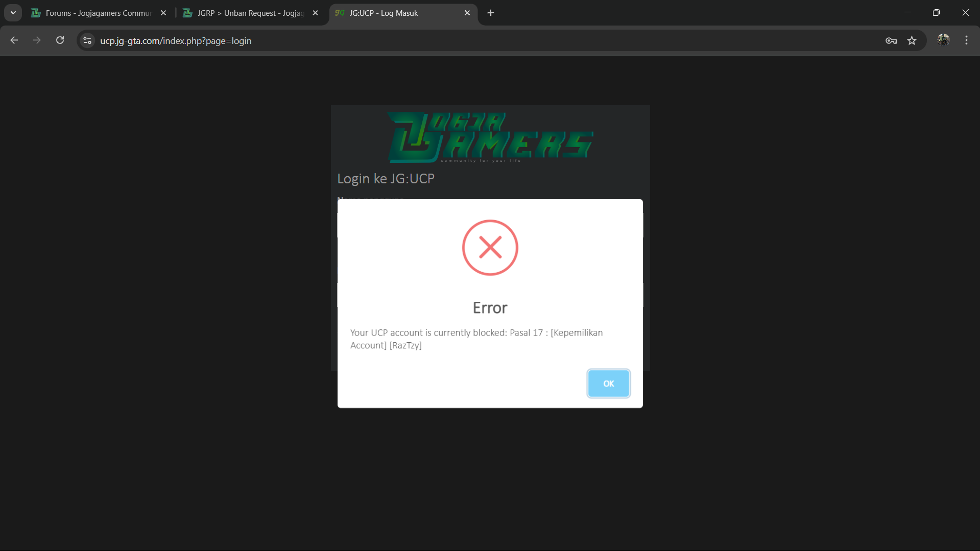Open saved passwords key icon
The height and width of the screenshot is (551, 980).
click(x=891, y=41)
